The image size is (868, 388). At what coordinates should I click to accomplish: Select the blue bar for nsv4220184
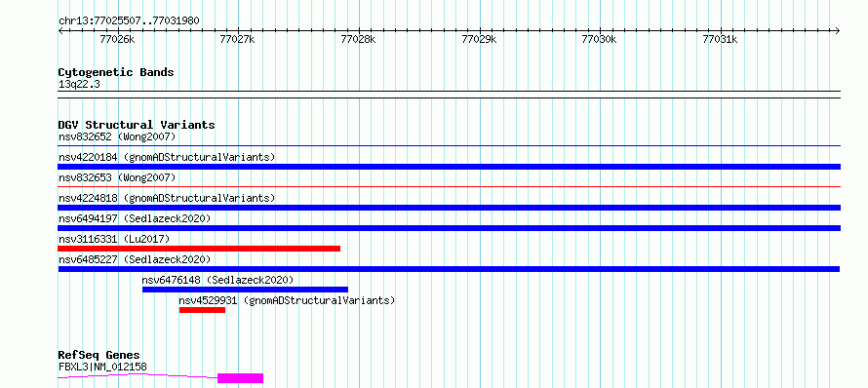(x=449, y=167)
